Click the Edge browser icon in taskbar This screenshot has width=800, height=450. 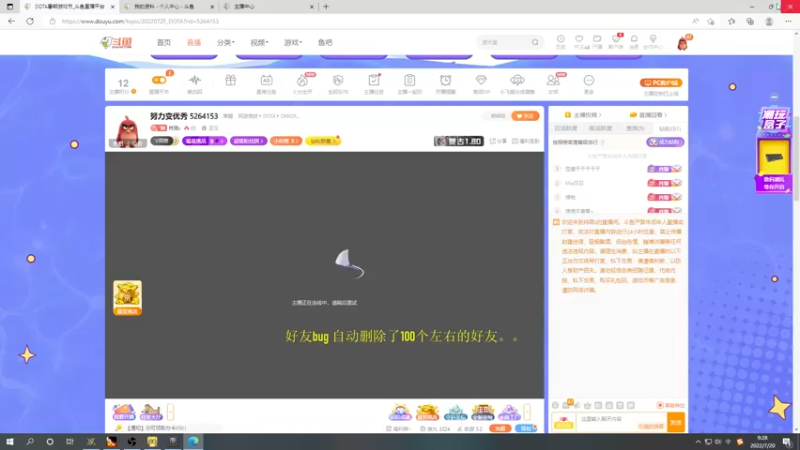(193, 442)
